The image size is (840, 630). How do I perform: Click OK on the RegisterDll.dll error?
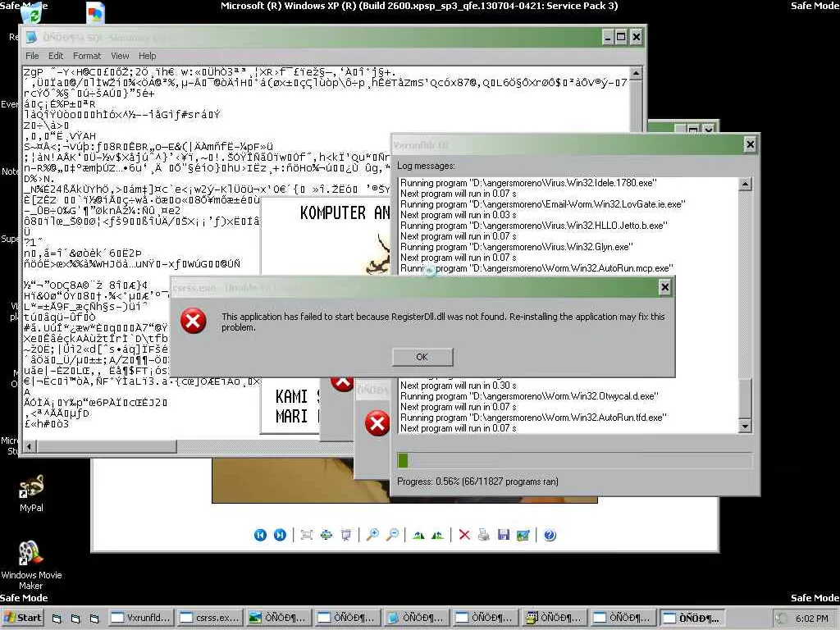pos(422,357)
